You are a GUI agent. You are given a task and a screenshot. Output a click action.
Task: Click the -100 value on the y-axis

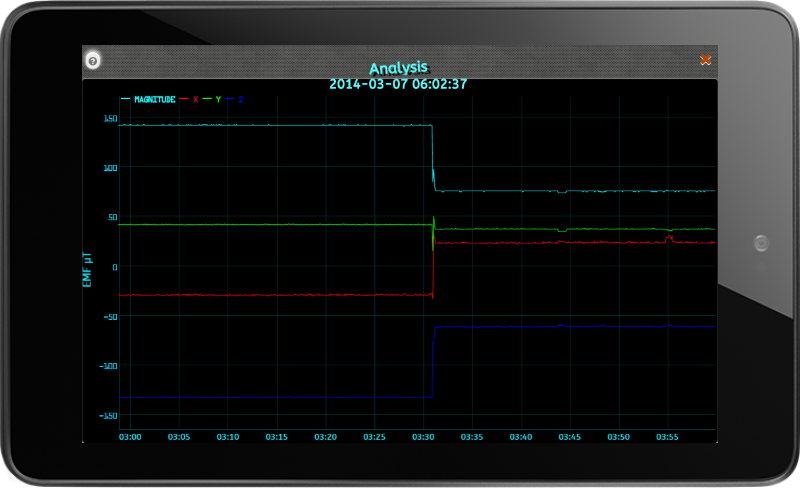point(108,366)
